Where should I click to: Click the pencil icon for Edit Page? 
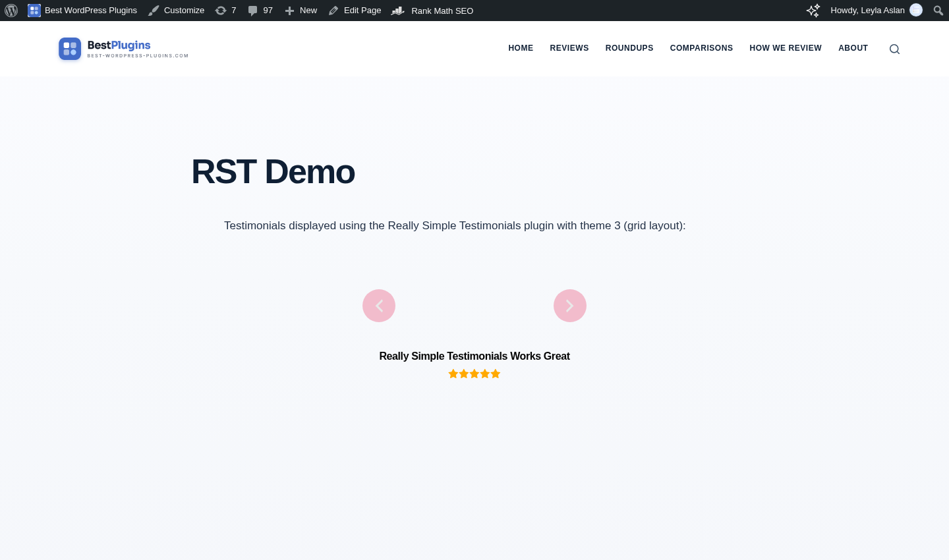(x=333, y=11)
